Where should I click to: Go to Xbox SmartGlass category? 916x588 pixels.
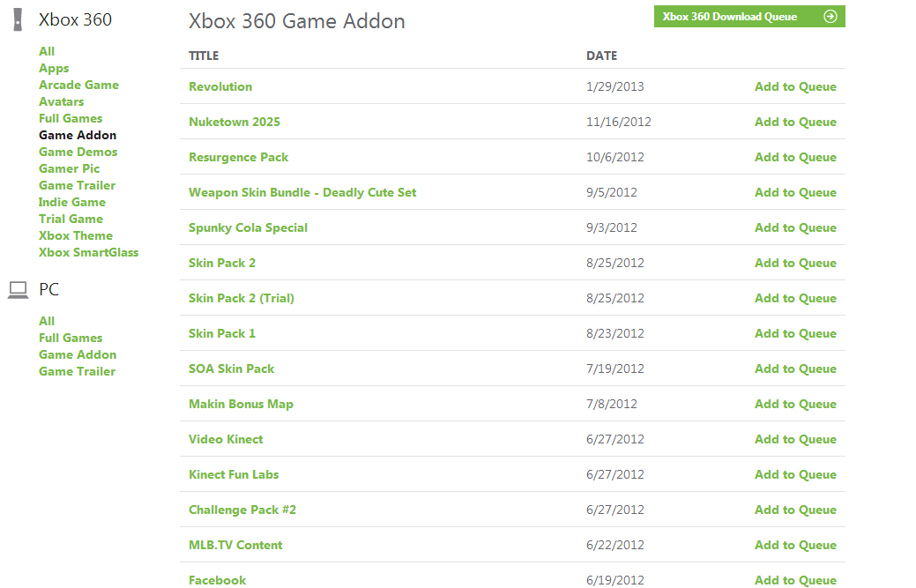click(x=89, y=252)
